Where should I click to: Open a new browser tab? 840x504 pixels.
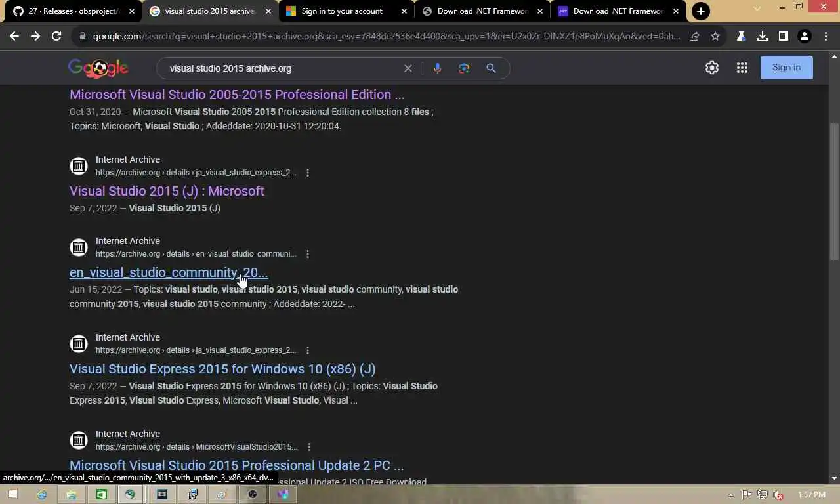(701, 11)
